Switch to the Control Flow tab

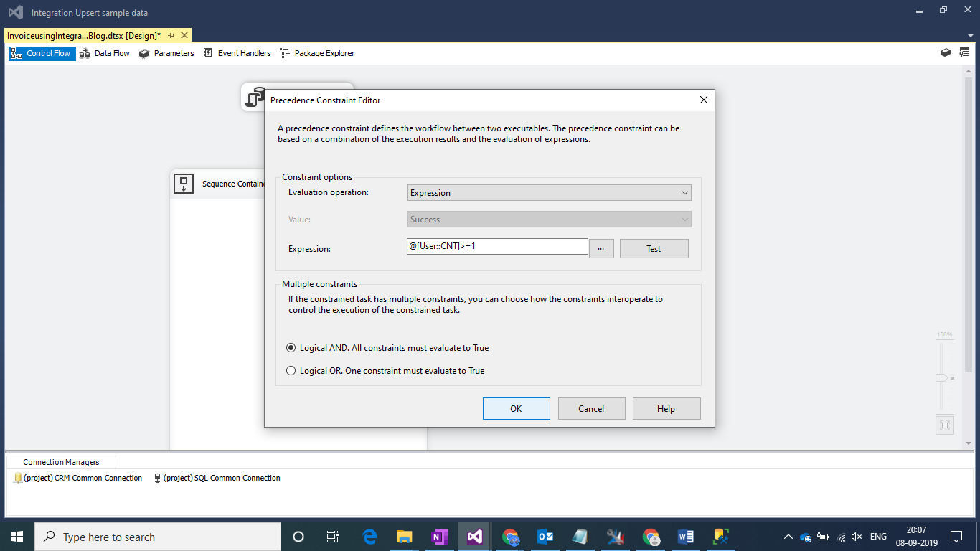click(x=42, y=53)
